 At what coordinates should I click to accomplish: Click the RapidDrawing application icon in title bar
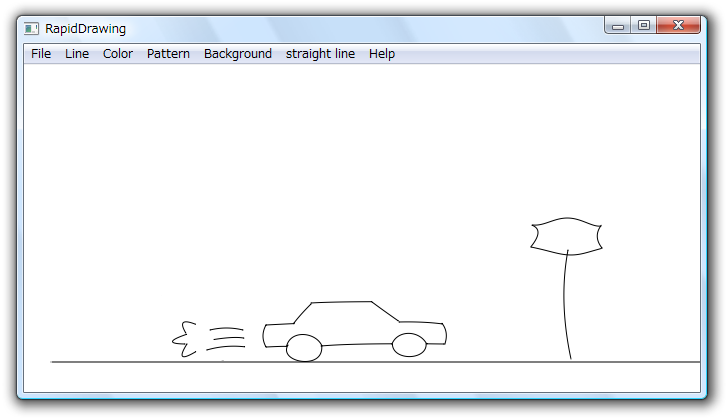tap(31, 29)
